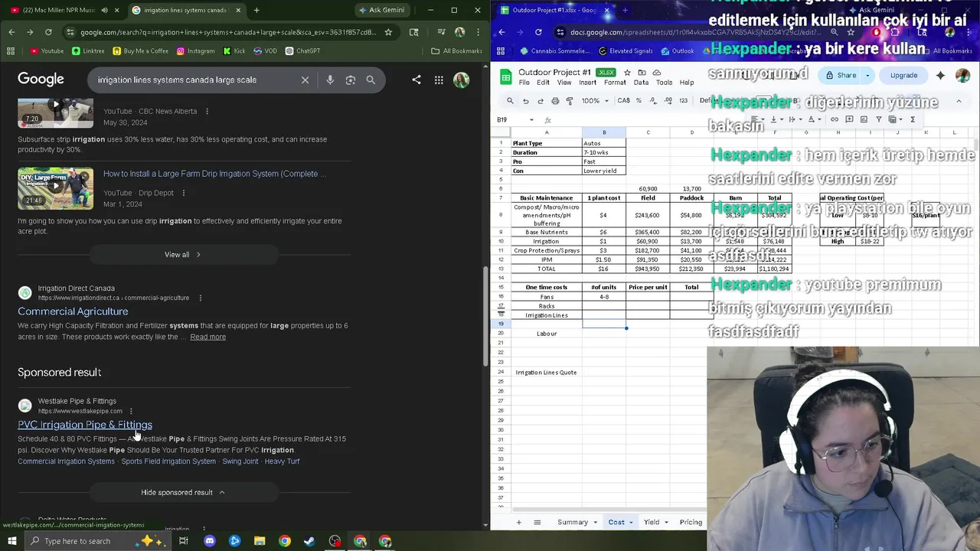Open the zoom 100% dropdown in Sheets
Image resolution: width=980 pixels, height=551 pixels.
coord(595,100)
